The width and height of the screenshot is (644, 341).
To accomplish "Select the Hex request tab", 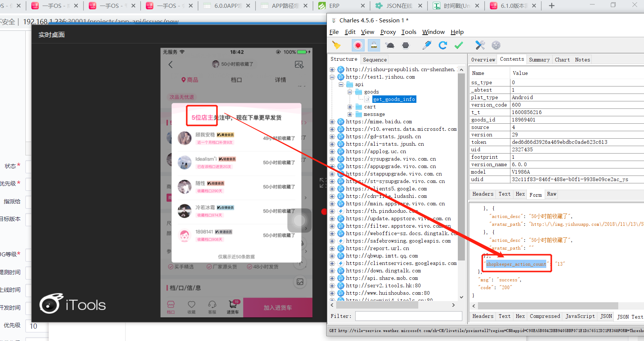I will tap(520, 194).
